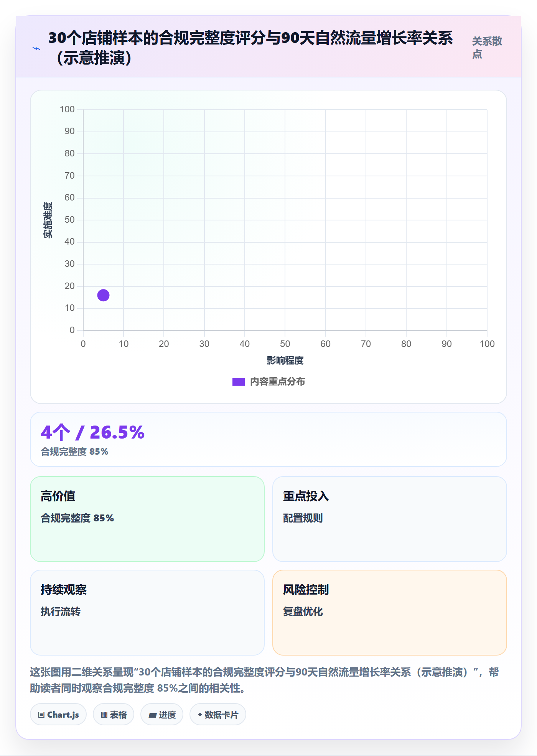Click the lightning bolt icon beside the title
537x756 pixels.
pos(36,49)
